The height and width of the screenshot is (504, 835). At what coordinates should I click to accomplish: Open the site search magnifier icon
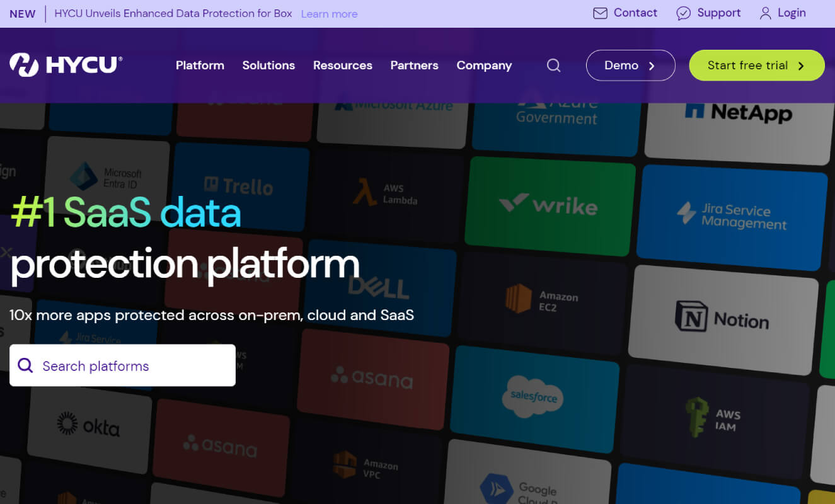pyautogui.click(x=553, y=66)
